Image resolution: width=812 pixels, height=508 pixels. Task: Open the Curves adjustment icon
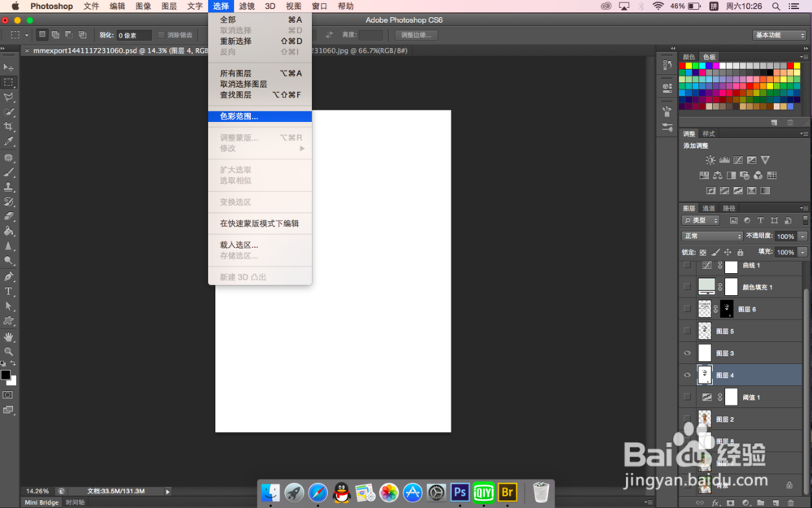pos(736,160)
